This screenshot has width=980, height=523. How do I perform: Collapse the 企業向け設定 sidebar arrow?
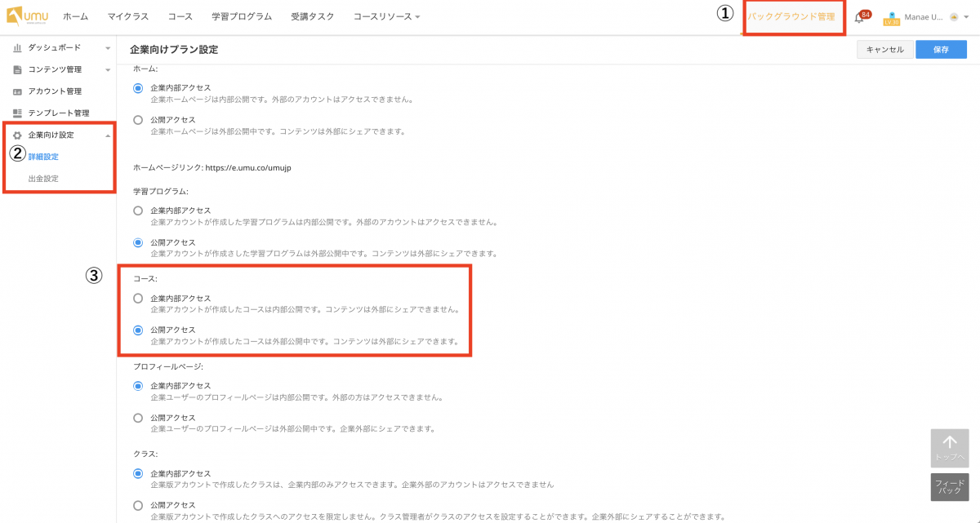click(x=108, y=135)
